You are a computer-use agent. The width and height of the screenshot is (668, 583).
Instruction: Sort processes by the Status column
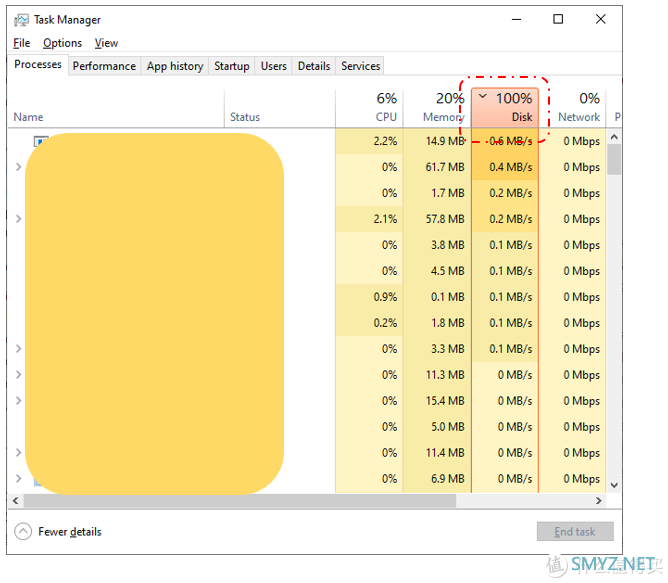pyautogui.click(x=279, y=108)
